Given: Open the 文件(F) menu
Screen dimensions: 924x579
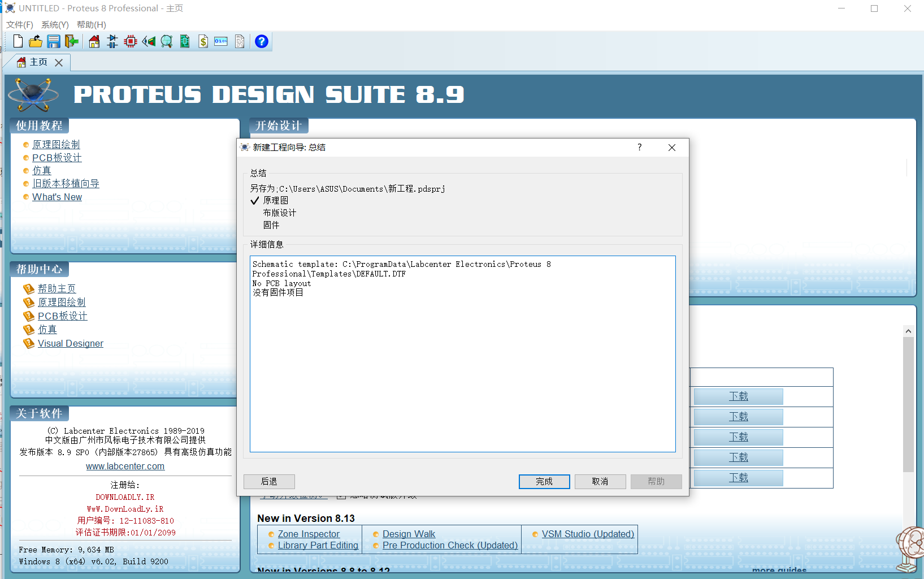Looking at the screenshot, I should [x=20, y=25].
